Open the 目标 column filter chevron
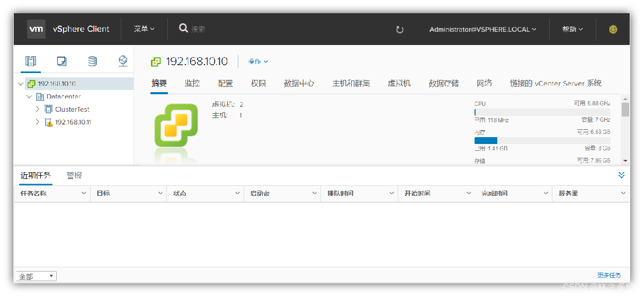644x297 pixels. 160,193
